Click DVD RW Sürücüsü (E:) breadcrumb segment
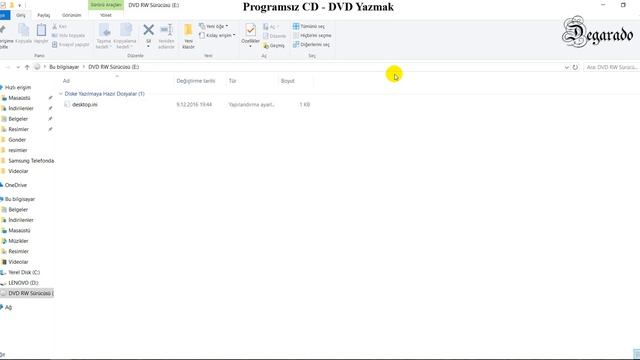This screenshot has width=640, height=360. (x=113, y=67)
